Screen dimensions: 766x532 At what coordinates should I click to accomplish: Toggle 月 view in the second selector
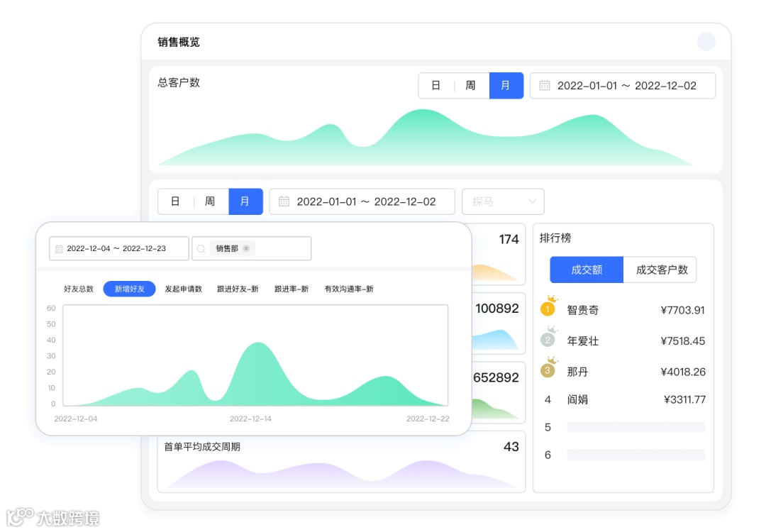tap(245, 201)
